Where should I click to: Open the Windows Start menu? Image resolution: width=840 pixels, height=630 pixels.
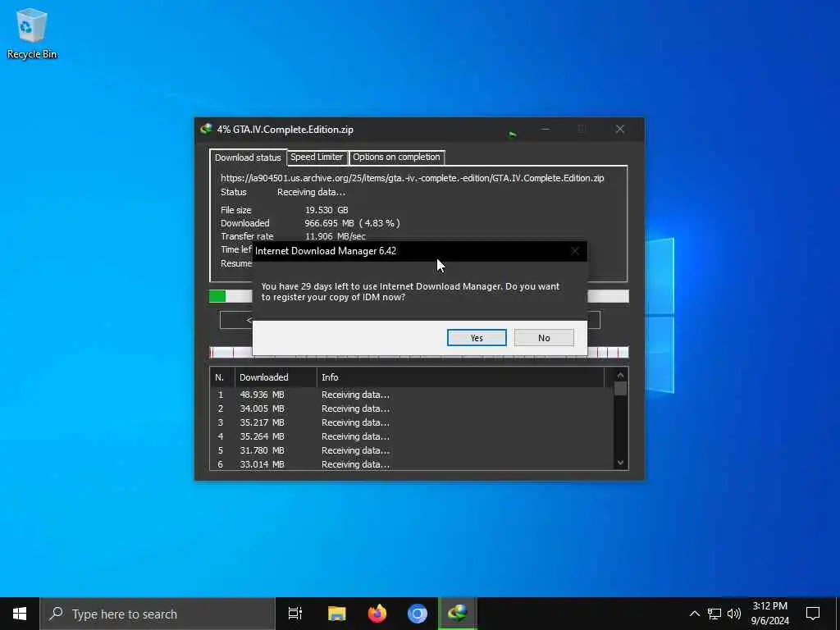pyautogui.click(x=20, y=614)
